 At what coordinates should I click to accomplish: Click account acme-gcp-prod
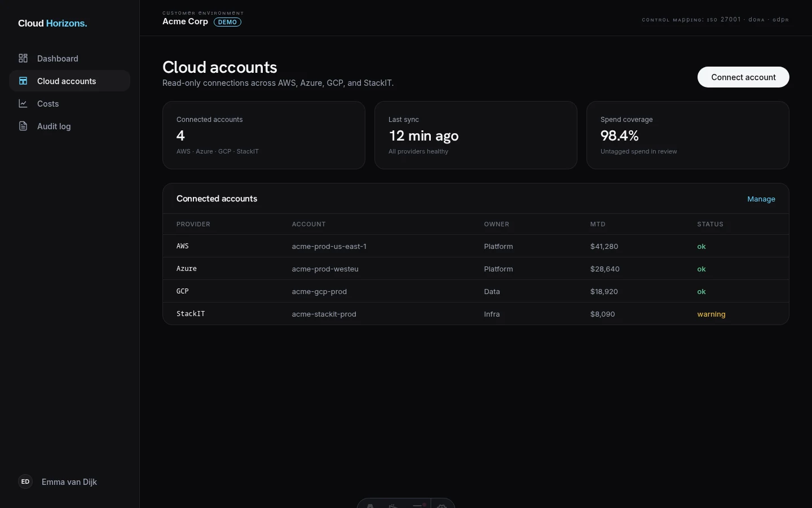(319, 291)
